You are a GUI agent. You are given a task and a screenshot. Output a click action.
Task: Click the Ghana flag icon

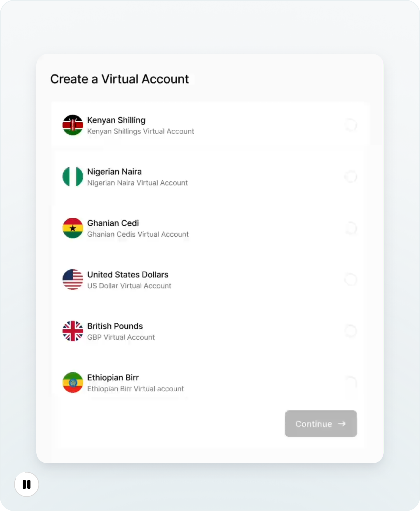coord(73,228)
